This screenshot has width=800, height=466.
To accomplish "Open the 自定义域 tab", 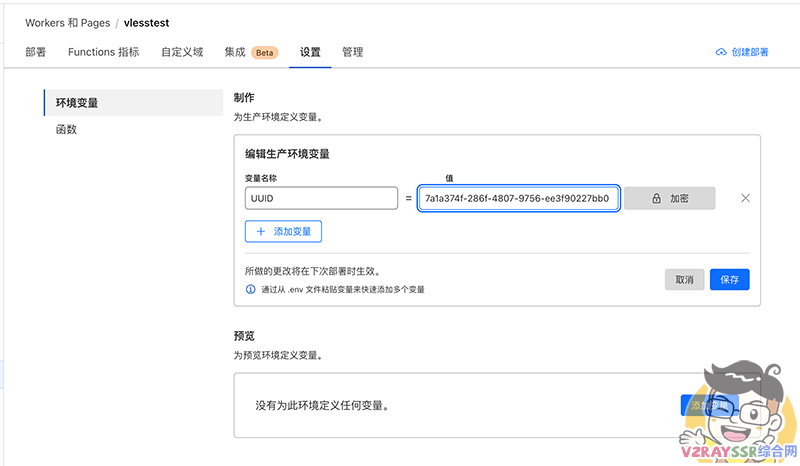I will (182, 52).
